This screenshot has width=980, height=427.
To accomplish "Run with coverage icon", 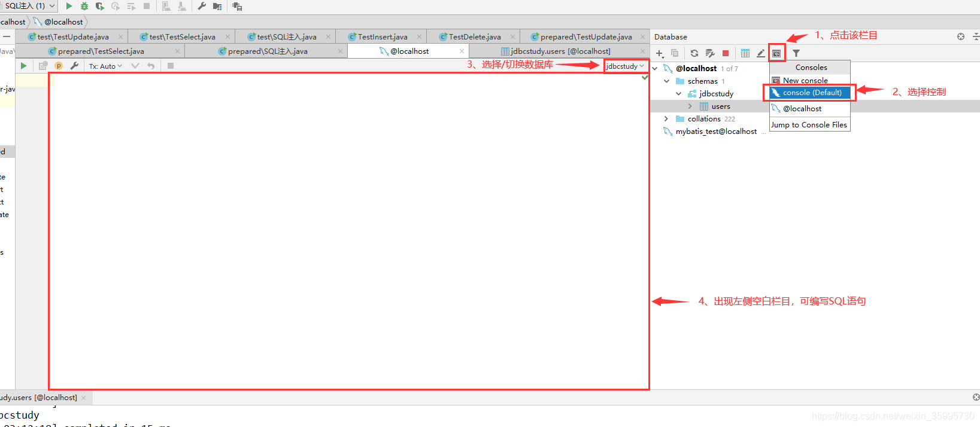I will [100, 6].
